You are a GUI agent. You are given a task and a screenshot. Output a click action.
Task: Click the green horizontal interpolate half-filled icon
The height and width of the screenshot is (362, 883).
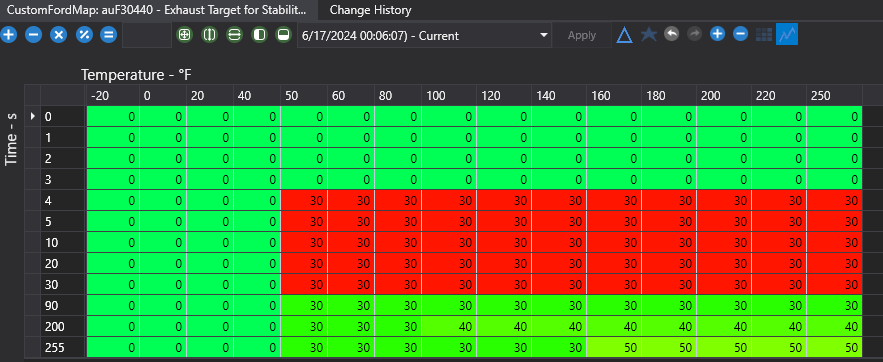tap(259, 35)
